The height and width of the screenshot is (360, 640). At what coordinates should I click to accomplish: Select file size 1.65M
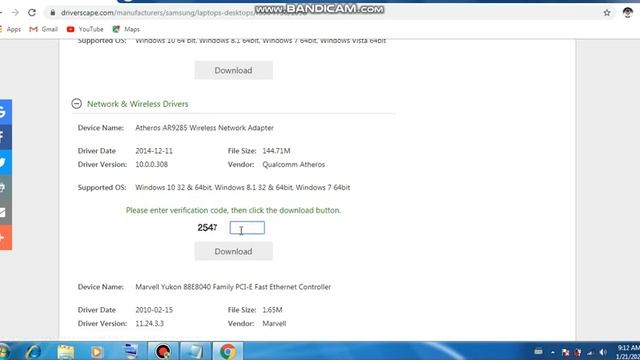[x=272, y=310]
